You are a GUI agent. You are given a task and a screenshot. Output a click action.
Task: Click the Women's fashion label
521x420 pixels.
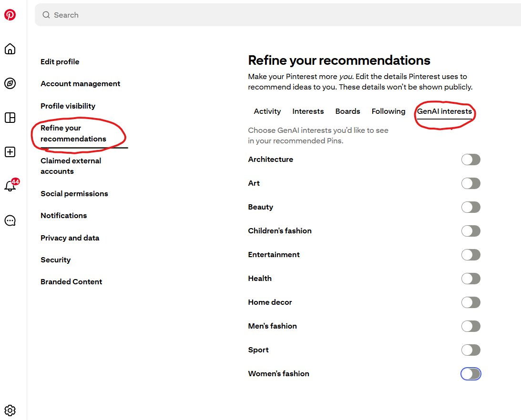tap(278, 373)
